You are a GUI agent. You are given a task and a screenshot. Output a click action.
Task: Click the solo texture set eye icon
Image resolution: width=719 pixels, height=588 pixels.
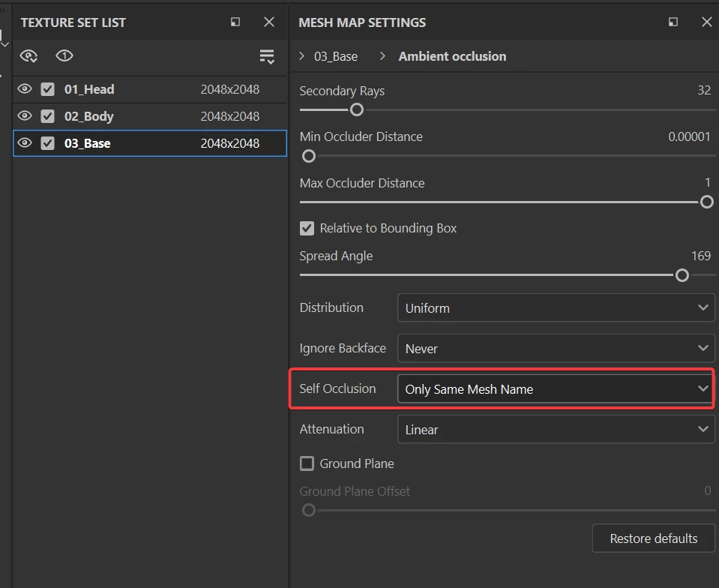point(64,56)
